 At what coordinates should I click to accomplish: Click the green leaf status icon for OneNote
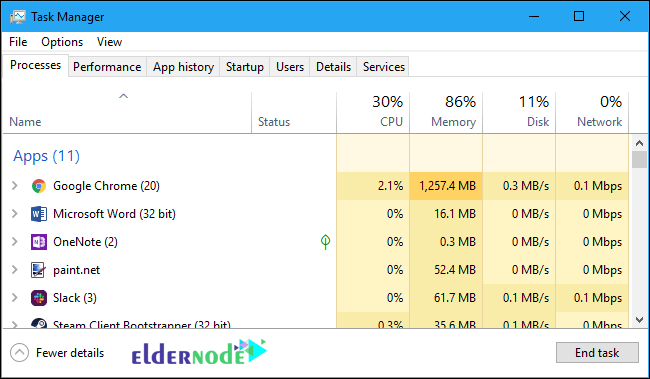coord(325,242)
